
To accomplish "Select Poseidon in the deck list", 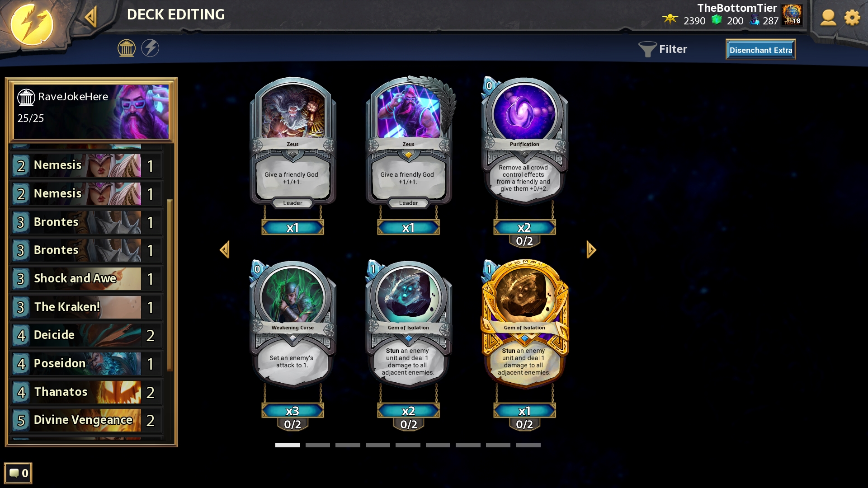I will tap(87, 364).
